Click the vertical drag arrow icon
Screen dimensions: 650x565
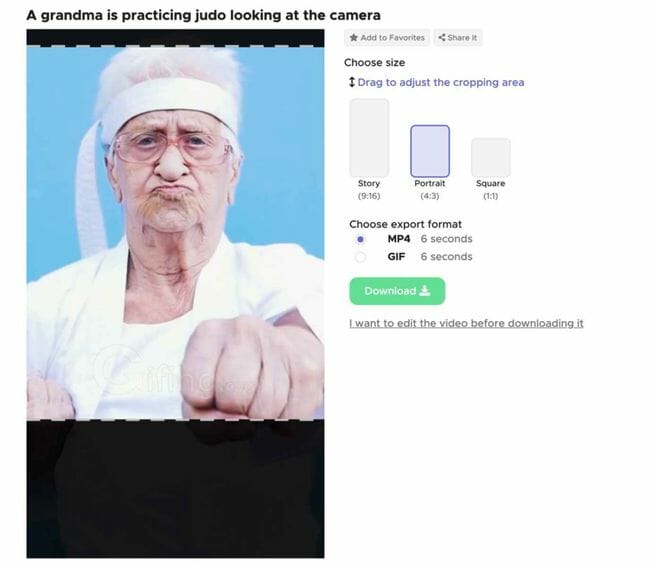(x=352, y=82)
